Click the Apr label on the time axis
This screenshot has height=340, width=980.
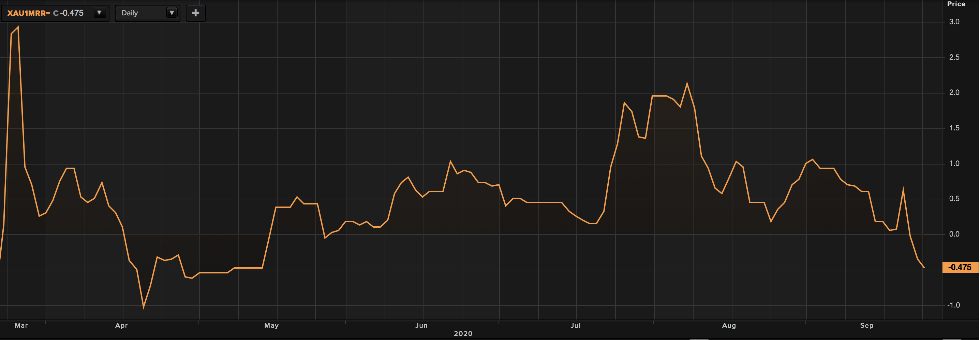click(121, 326)
